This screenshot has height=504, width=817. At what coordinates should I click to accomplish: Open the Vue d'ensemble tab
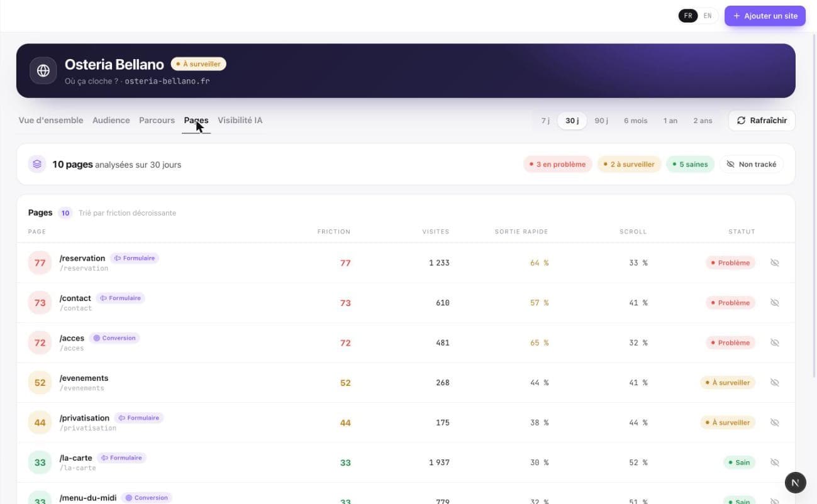(51, 120)
